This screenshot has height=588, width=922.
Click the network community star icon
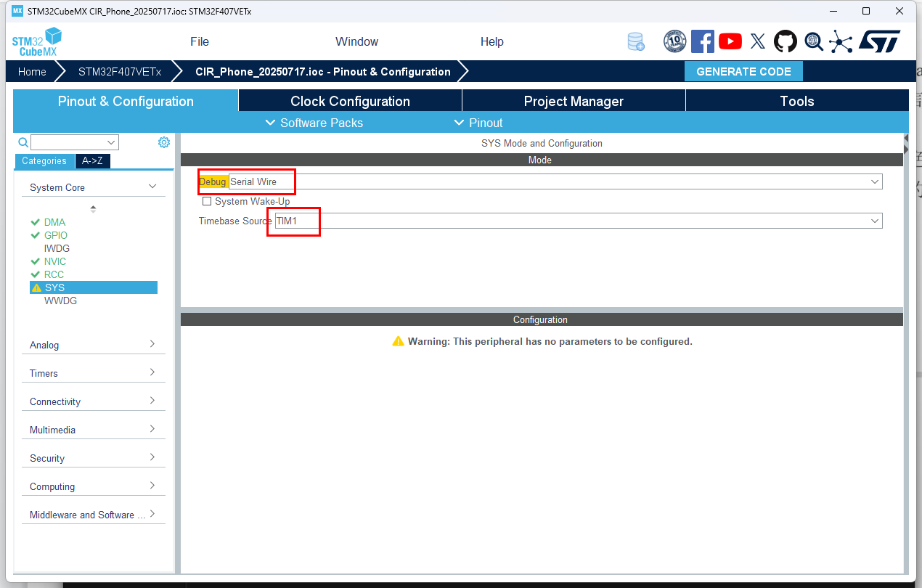[x=841, y=41]
